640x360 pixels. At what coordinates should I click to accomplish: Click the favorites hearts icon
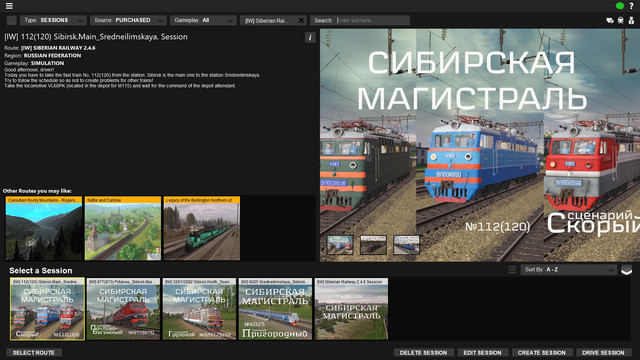(x=610, y=20)
